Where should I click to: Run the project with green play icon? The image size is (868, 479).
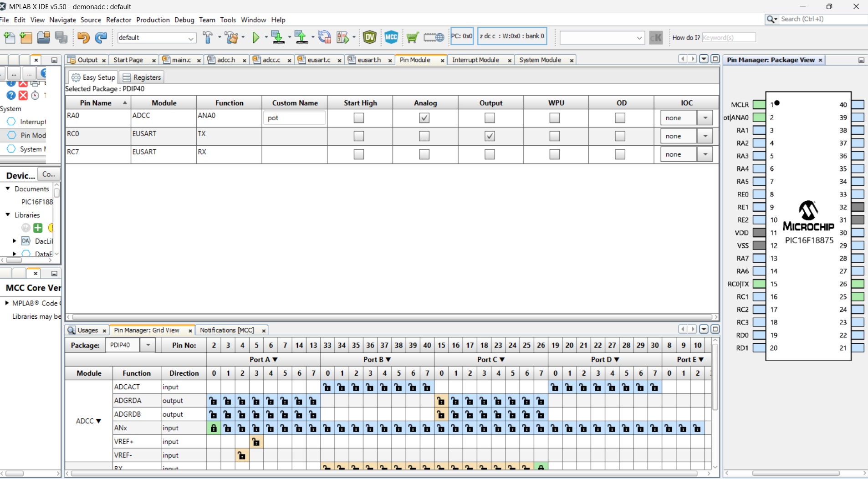pos(255,37)
